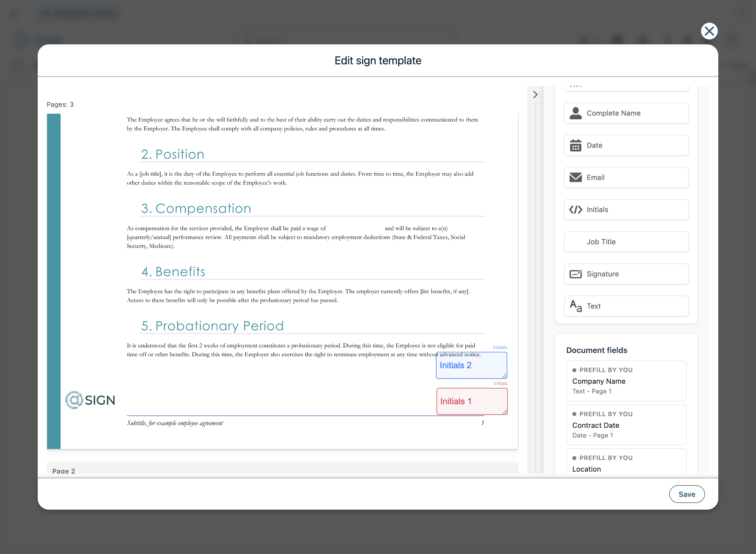The width and height of the screenshot is (756, 554).
Task: Click the Complete Name person icon
Action: click(575, 113)
